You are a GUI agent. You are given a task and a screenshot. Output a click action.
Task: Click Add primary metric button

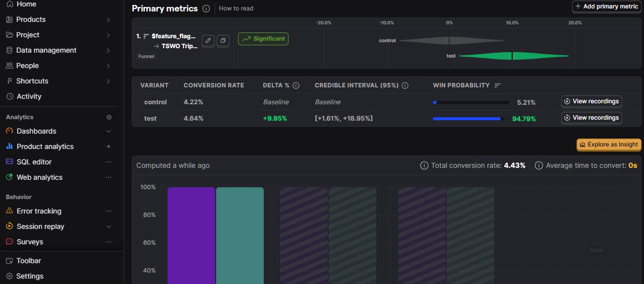(607, 6)
